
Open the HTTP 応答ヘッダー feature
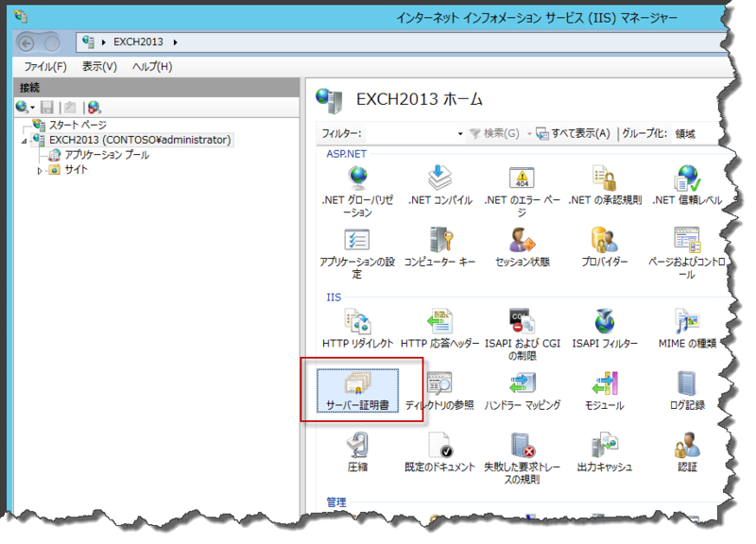(x=439, y=329)
